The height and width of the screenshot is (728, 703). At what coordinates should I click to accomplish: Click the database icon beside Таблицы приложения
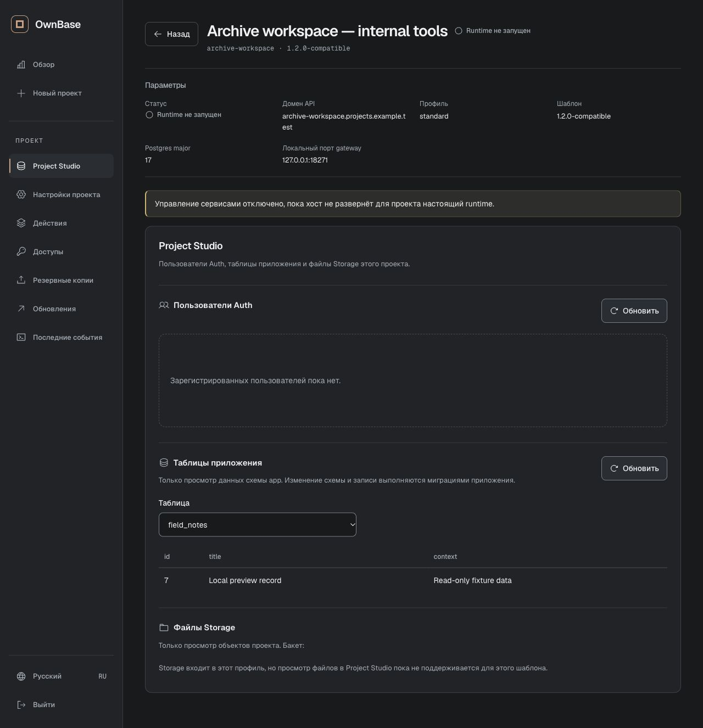pos(164,463)
